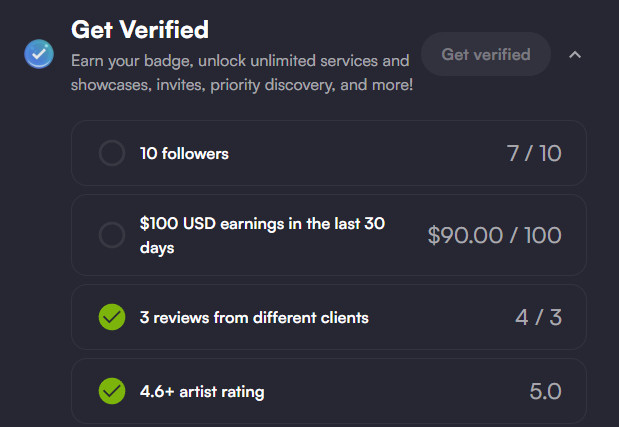The width and height of the screenshot is (619, 427).
Task: Open the 10 followers requirement card
Action: click(x=328, y=153)
